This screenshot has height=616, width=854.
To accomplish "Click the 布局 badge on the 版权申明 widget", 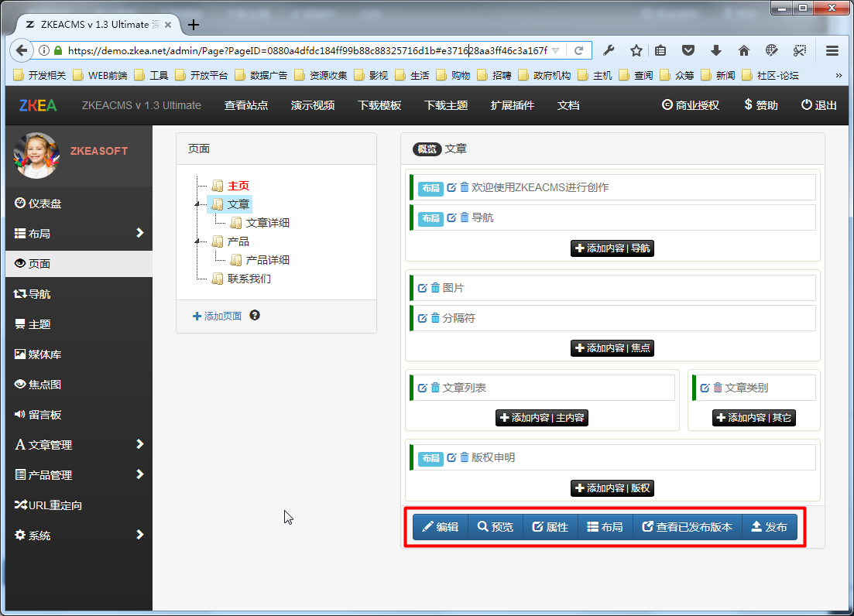I will [430, 458].
